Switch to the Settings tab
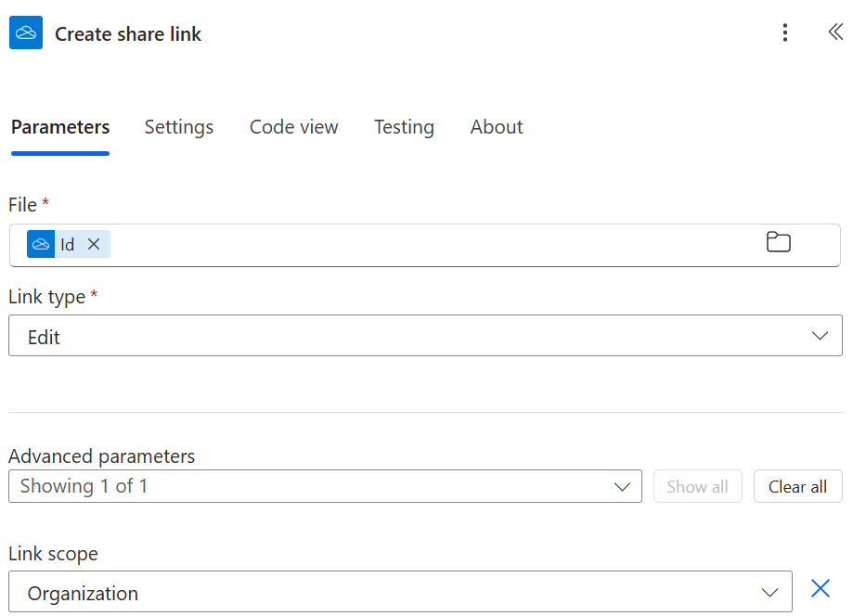Viewport: 853px width, 616px height. (x=179, y=127)
